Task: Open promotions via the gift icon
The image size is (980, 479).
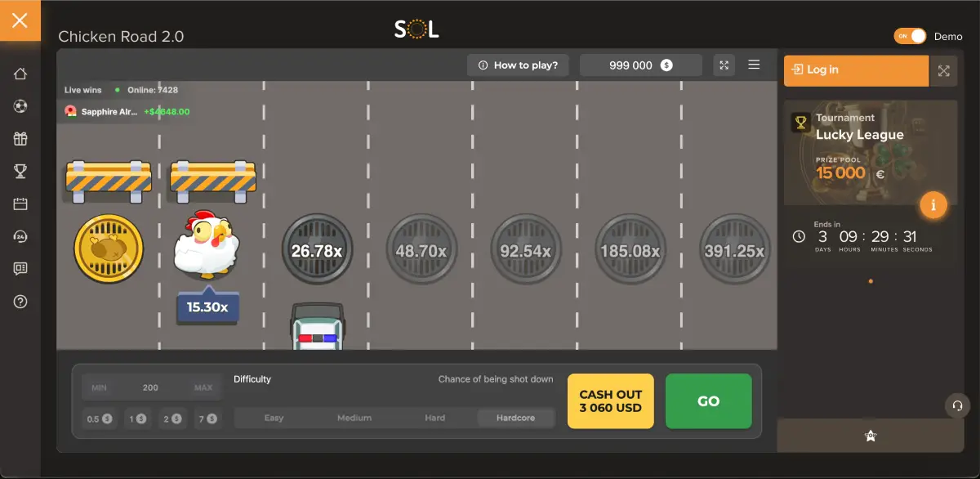Action: tap(20, 138)
